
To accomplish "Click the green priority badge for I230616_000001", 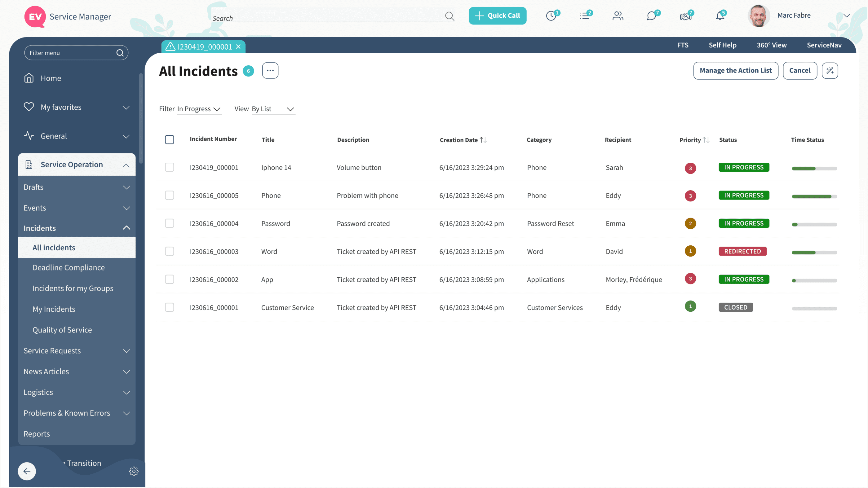I will pos(690,306).
